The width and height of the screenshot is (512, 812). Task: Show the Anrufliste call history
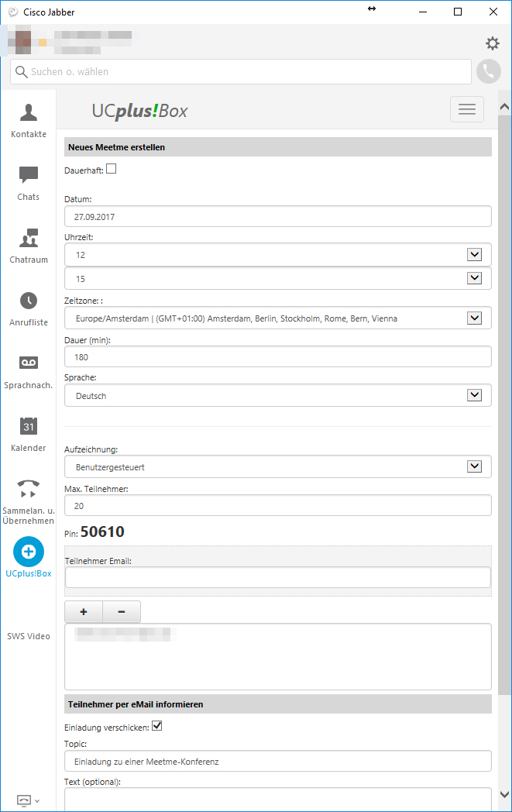point(29,308)
